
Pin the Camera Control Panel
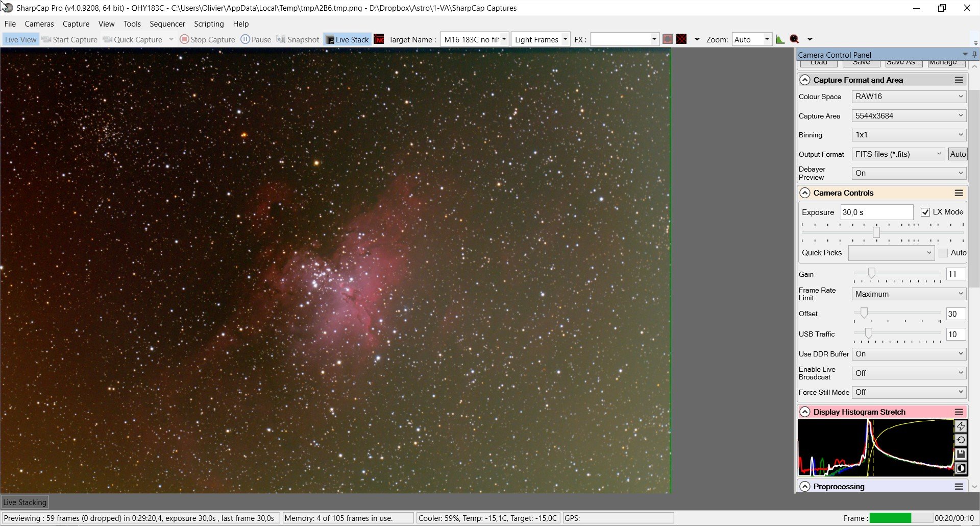[x=974, y=54]
